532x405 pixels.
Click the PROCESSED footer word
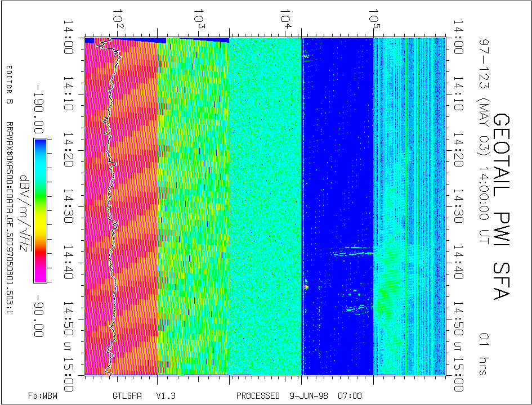(x=258, y=396)
